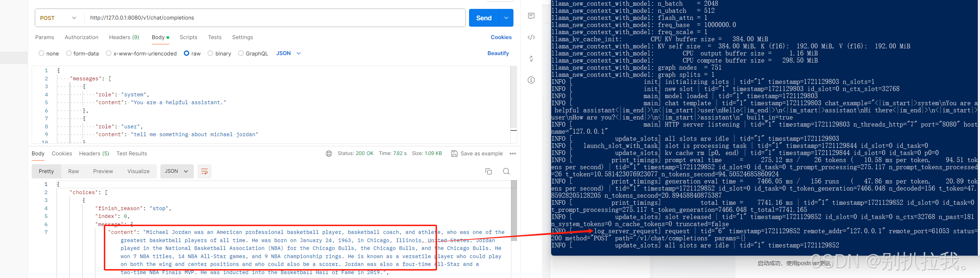Open the request Headers (9) tab
980x278 pixels.
click(124, 37)
